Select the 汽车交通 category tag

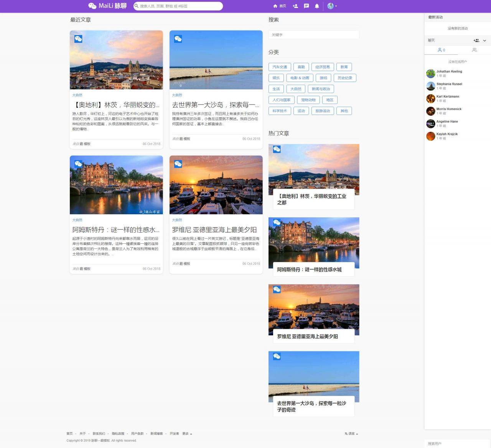(280, 67)
